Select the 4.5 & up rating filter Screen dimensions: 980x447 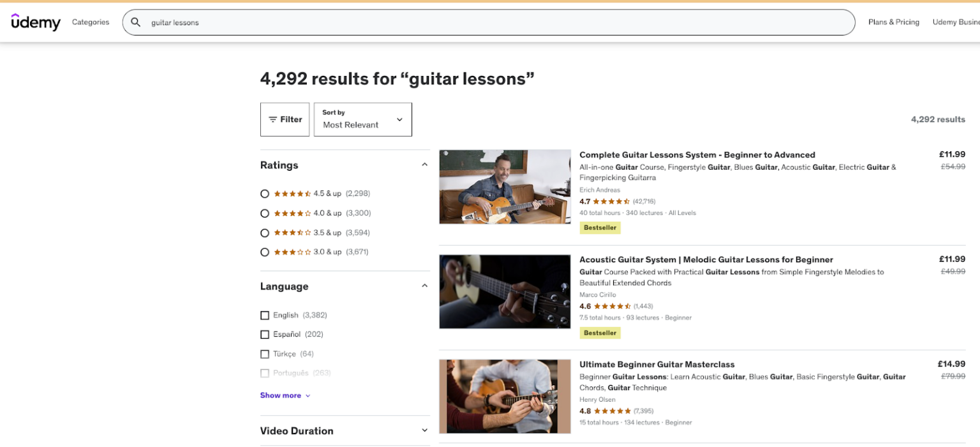coord(265,193)
